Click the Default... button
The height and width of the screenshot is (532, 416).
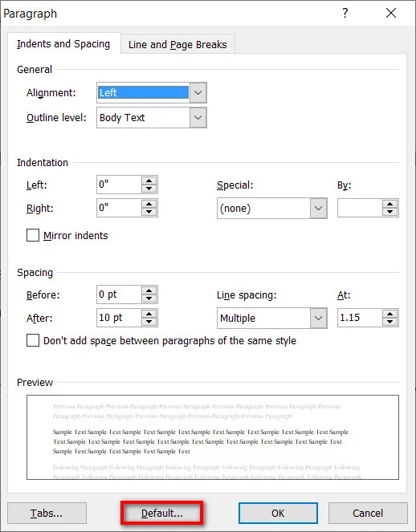click(162, 513)
